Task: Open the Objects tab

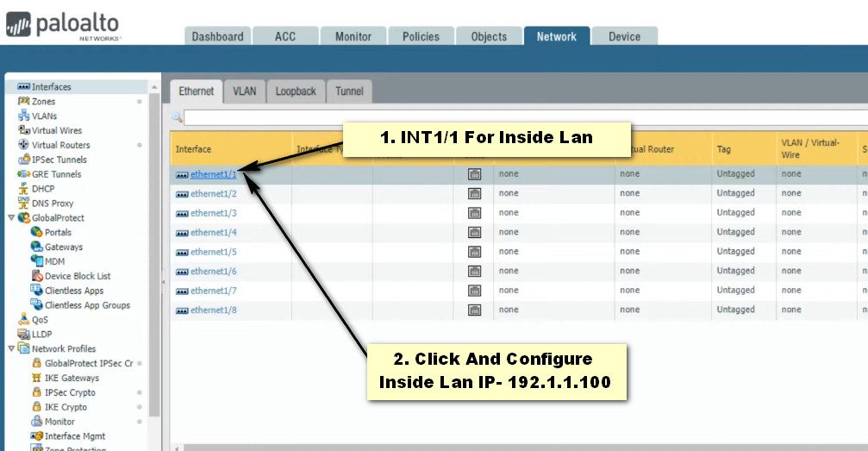Action: [489, 36]
